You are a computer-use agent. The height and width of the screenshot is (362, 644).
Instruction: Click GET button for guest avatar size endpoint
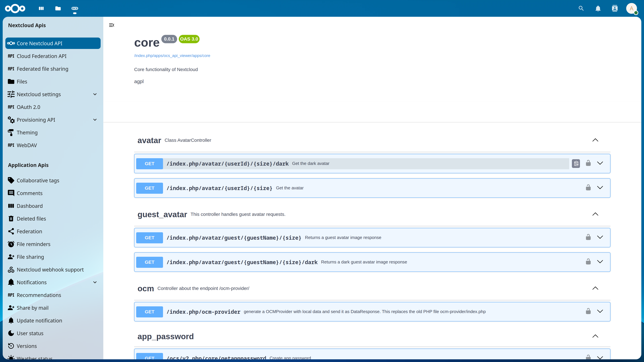pyautogui.click(x=149, y=238)
